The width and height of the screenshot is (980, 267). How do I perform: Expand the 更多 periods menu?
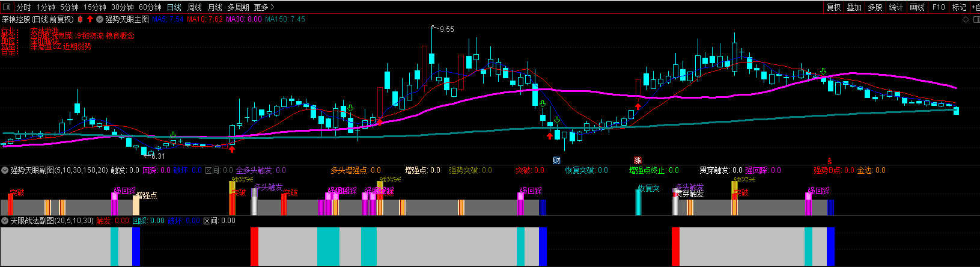[264, 7]
